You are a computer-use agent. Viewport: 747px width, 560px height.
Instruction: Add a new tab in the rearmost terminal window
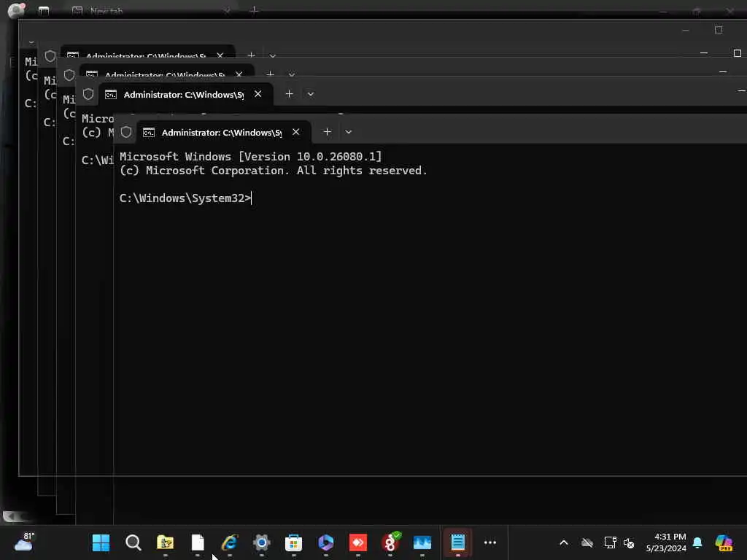coord(251,55)
